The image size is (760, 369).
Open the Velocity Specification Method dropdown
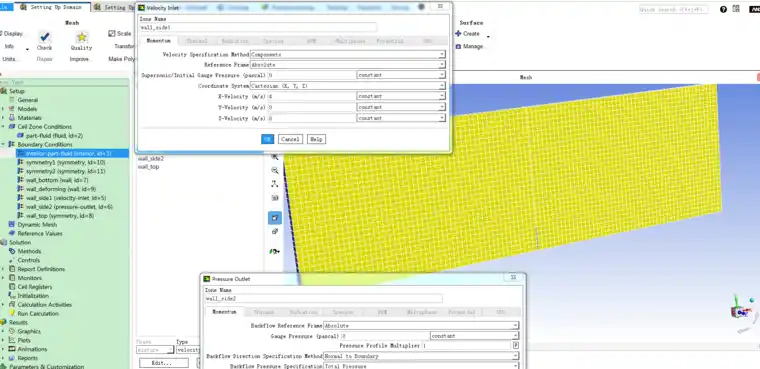[348, 54]
